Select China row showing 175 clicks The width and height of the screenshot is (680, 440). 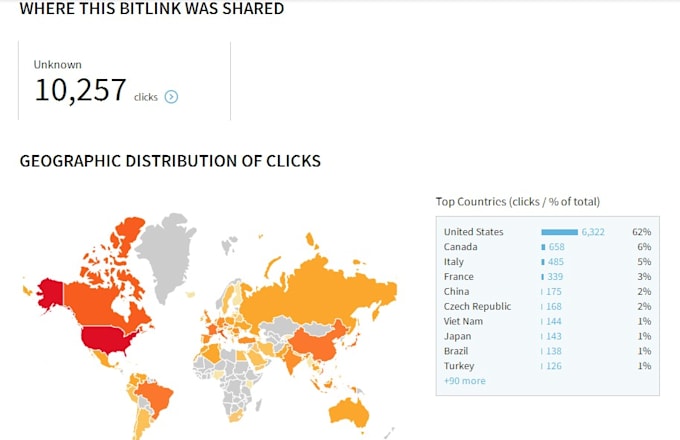[457, 291]
